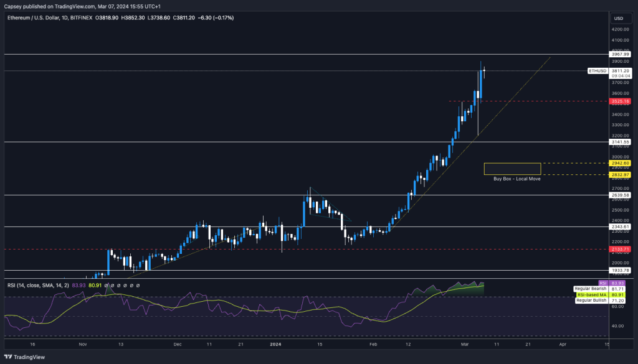This screenshot has height=364, width=638.
Task: Click the RSI-based MA yellow label
Action: pyautogui.click(x=591, y=294)
